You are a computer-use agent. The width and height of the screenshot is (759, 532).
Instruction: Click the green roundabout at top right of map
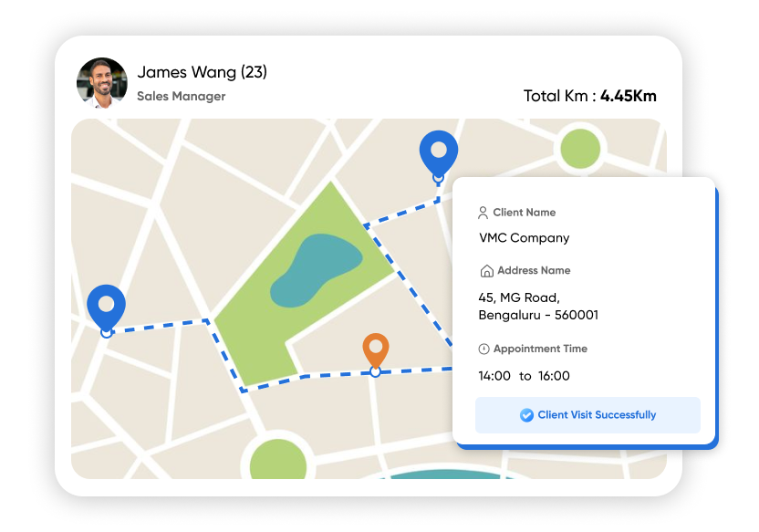tap(579, 148)
